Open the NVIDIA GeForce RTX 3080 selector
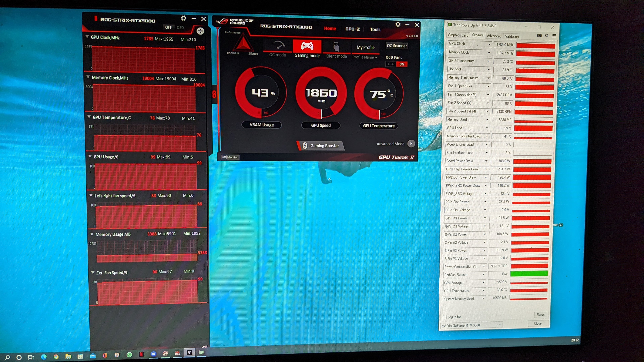644x362 pixels. [x=471, y=325]
